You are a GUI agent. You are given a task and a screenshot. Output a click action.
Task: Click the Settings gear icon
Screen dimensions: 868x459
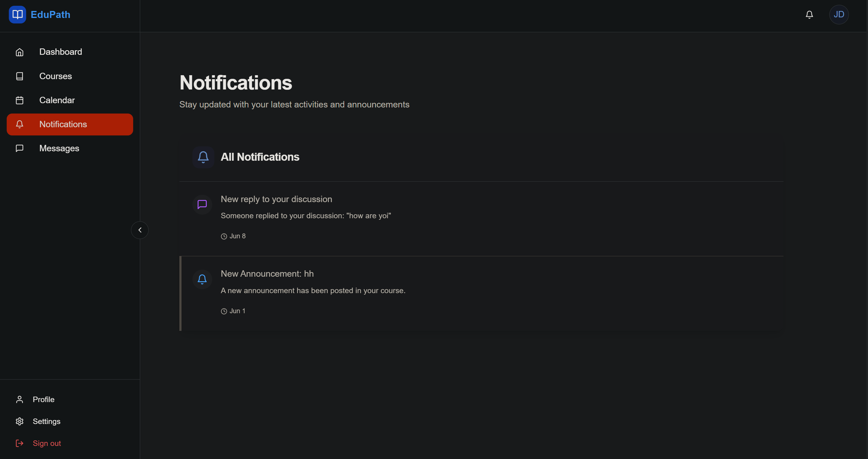(x=19, y=421)
